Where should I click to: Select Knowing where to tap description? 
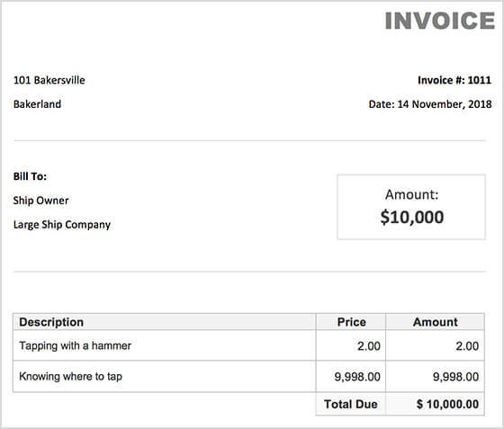tap(71, 376)
